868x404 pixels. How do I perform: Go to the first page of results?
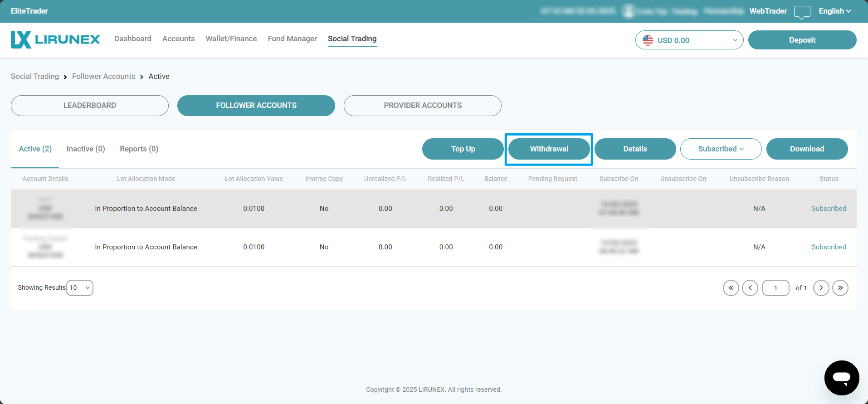pos(731,288)
